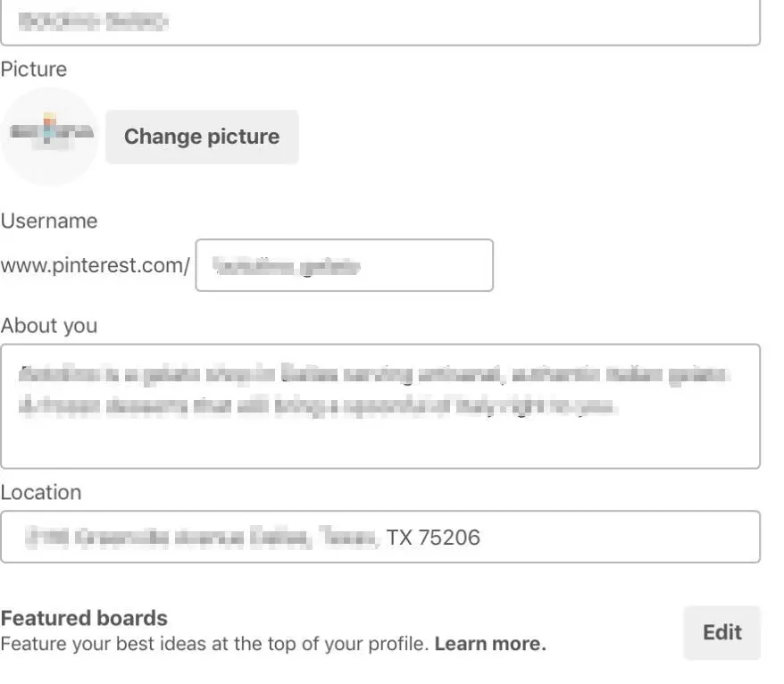Click the www.pinterest.com/ URL prefix text

[95, 266]
